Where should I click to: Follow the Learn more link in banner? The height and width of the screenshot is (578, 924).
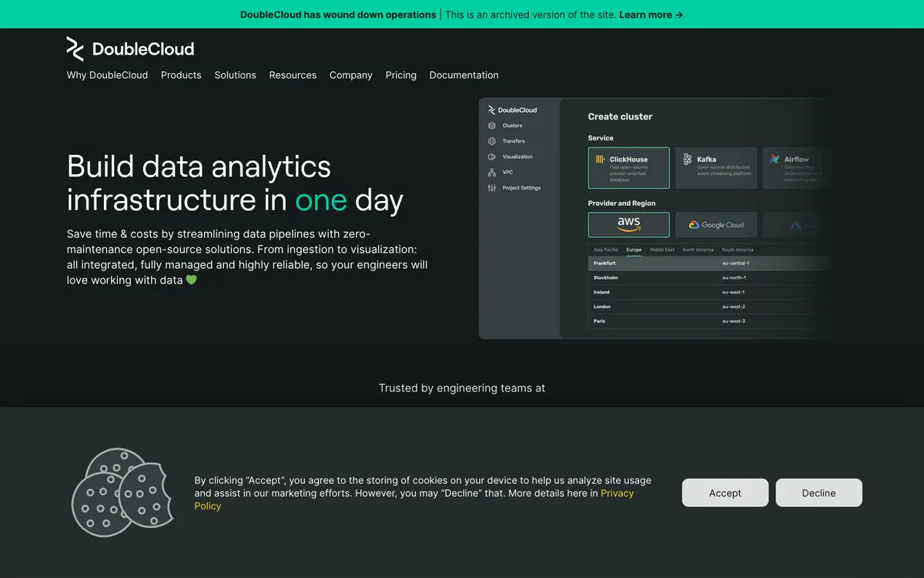click(x=651, y=15)
